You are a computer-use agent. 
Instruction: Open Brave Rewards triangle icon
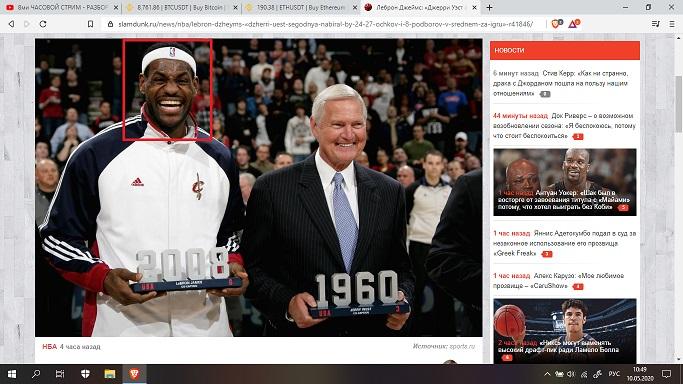(x=574, y=24)
